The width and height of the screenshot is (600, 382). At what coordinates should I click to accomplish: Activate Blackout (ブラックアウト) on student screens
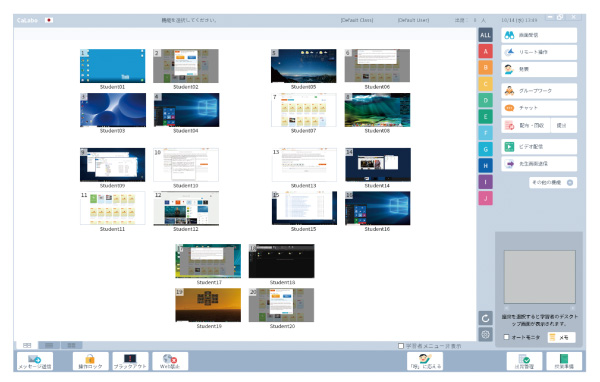coord(130,361)
